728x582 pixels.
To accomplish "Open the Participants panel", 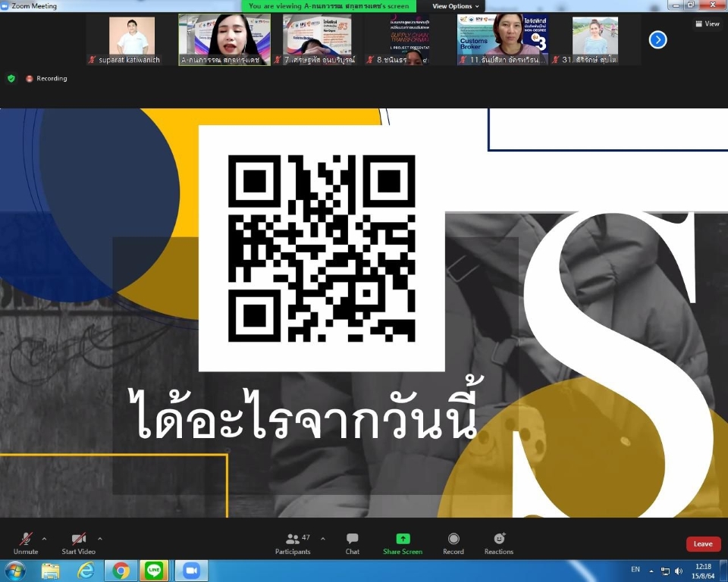I will click(293, 543).
